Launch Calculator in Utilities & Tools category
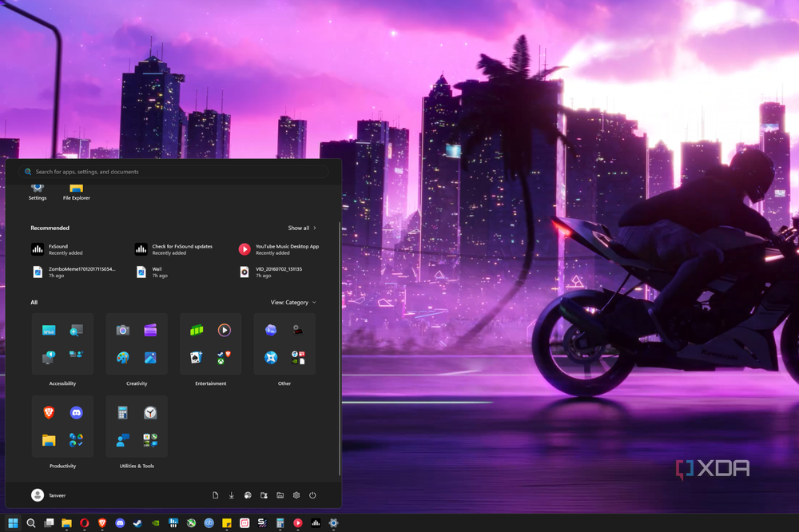Image resolution: width=799 pixels, height=532 pixels. tap(123, 413)
